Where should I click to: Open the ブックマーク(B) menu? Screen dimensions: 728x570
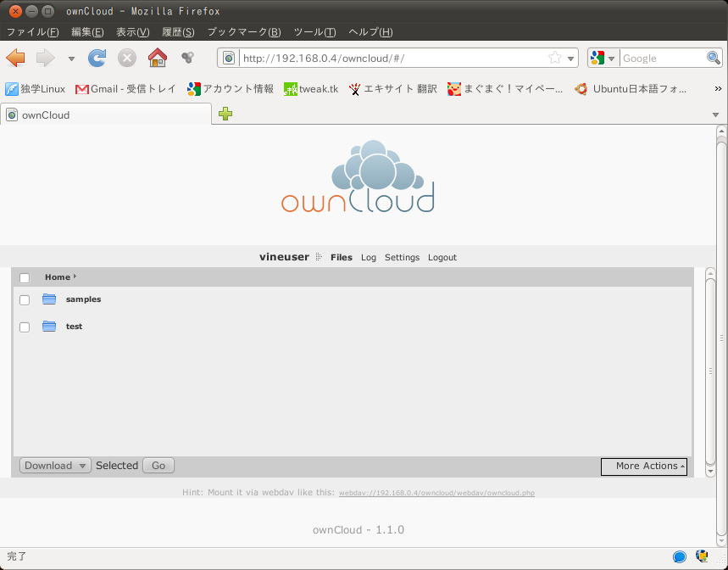click(244, 32)
